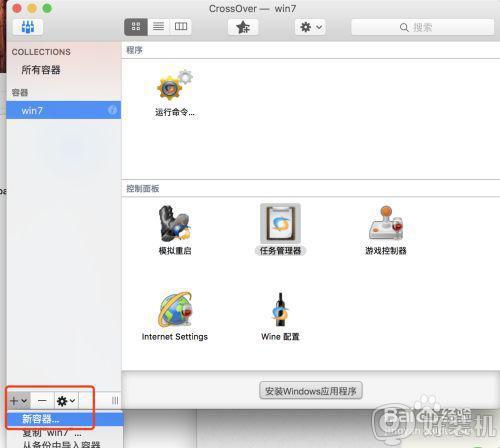The image size is (500, 448).
Task: Open the sidebar gear actions dropdown
Action: coord(66,401)
